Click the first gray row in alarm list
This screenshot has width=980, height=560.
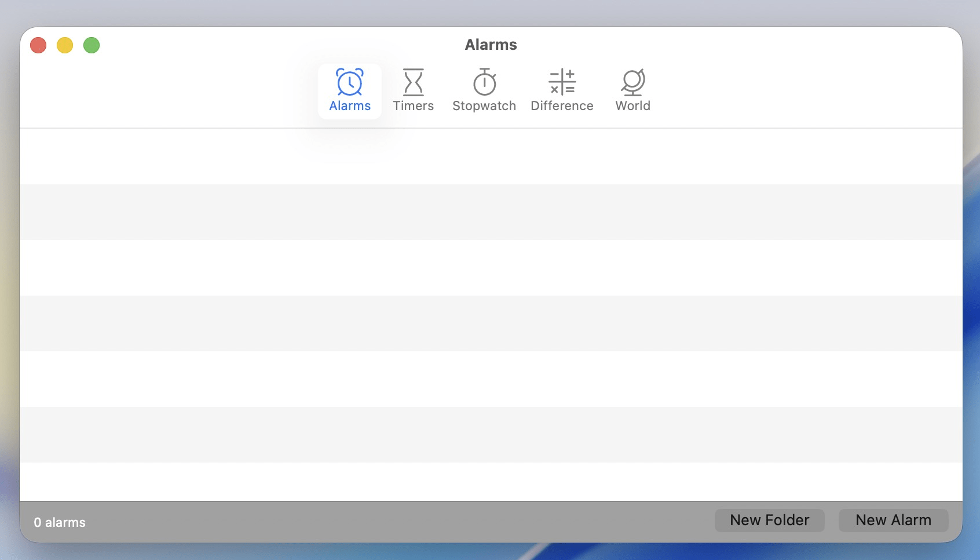coord(491,212)
